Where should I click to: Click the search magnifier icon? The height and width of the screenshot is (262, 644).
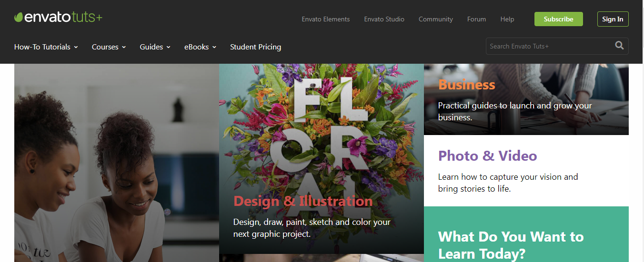(x=619, y=46)
